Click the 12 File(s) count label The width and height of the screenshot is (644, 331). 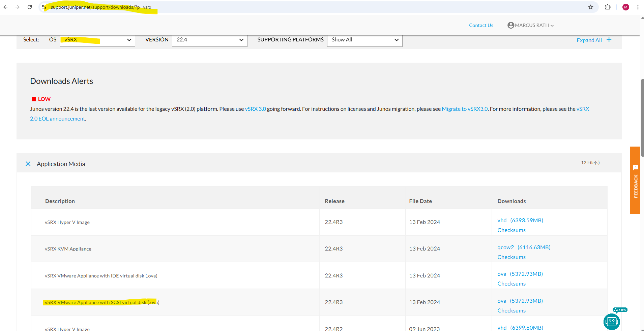pyautogui.click(x=590, y=163)
